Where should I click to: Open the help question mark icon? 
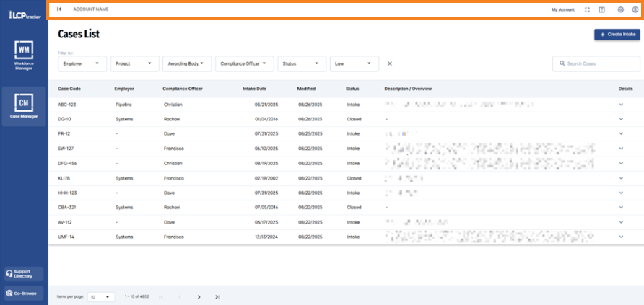(601, 10)
